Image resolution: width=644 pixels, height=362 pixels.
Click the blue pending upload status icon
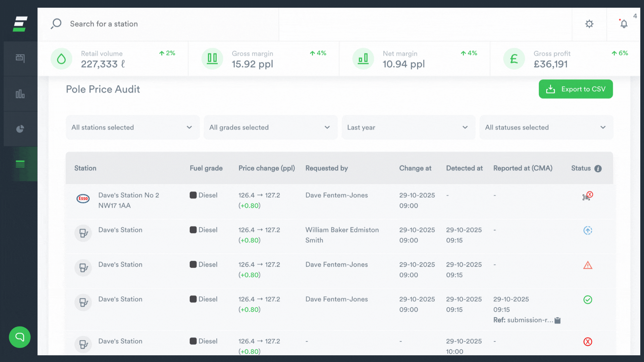click(x=588, y=230)
